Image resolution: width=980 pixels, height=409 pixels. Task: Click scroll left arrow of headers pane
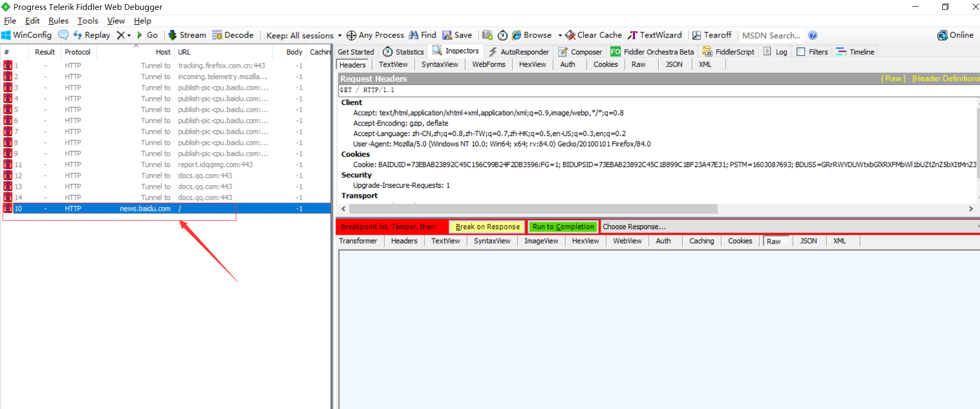(344, 209)
